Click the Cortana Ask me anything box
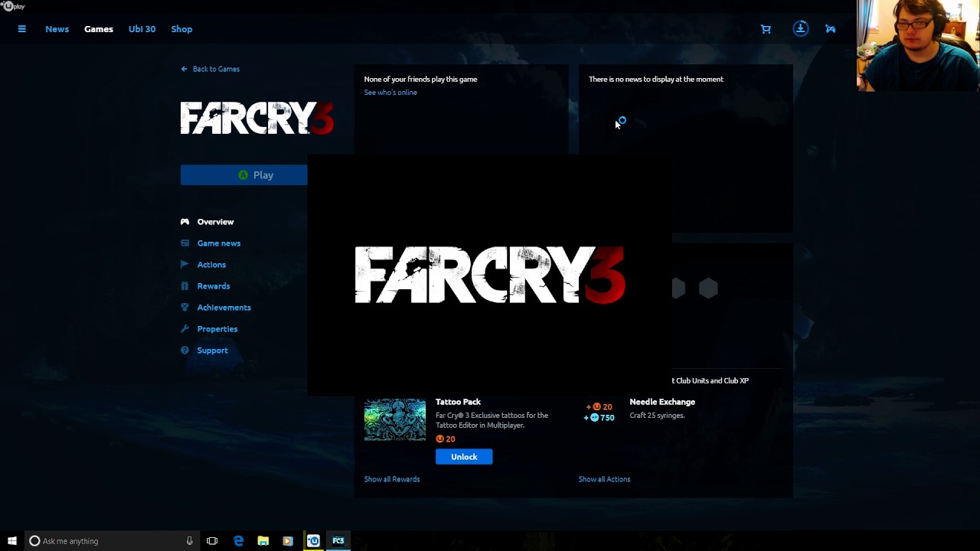Viewport: 980px width, 551px height. click(112, 541)
